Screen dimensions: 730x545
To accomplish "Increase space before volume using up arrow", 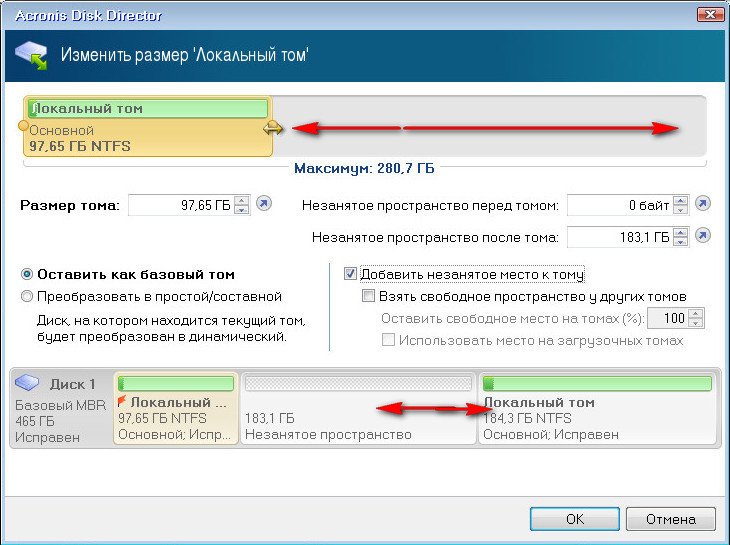I will tap(681, 201).
